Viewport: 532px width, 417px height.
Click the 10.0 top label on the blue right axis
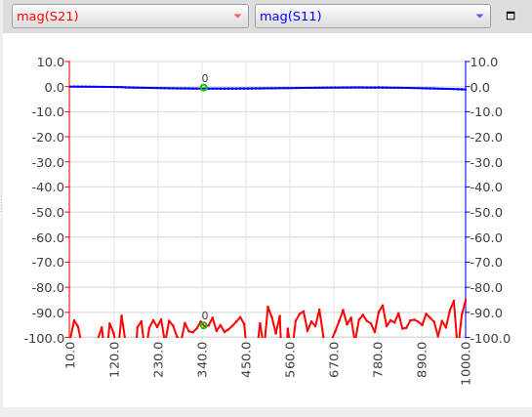(484, 63)
